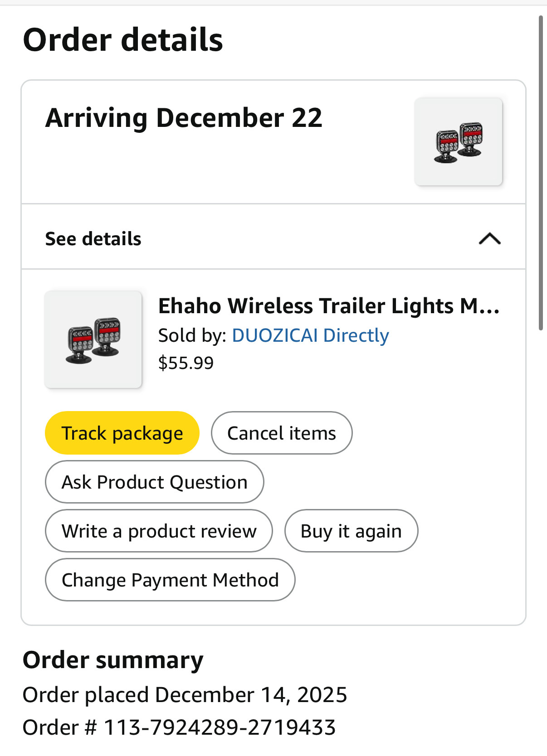
Task: Visit the DUOZICAI Directly seller link
Action: 310,335
